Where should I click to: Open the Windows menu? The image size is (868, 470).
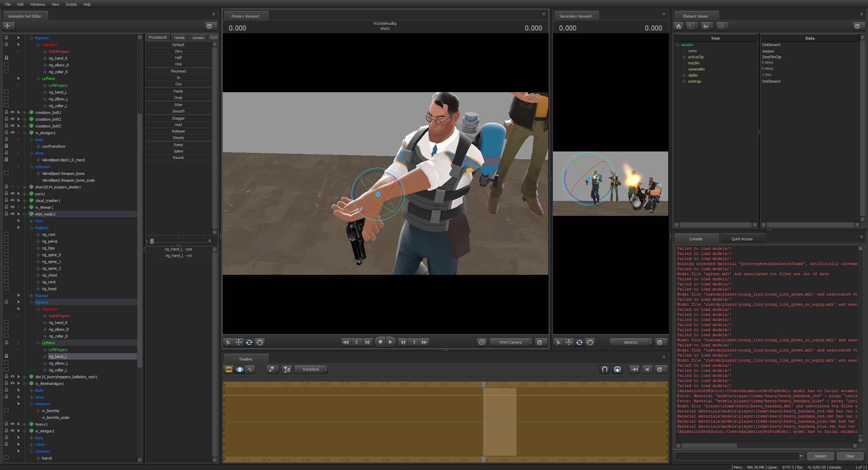click(x=37, y=4)
